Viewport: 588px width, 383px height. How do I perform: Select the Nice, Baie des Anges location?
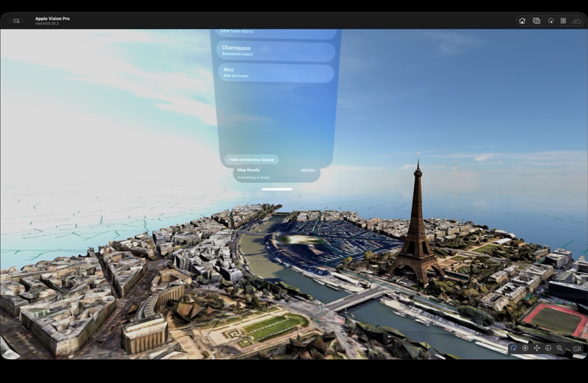pyautogui.click(x=276, y=72)
